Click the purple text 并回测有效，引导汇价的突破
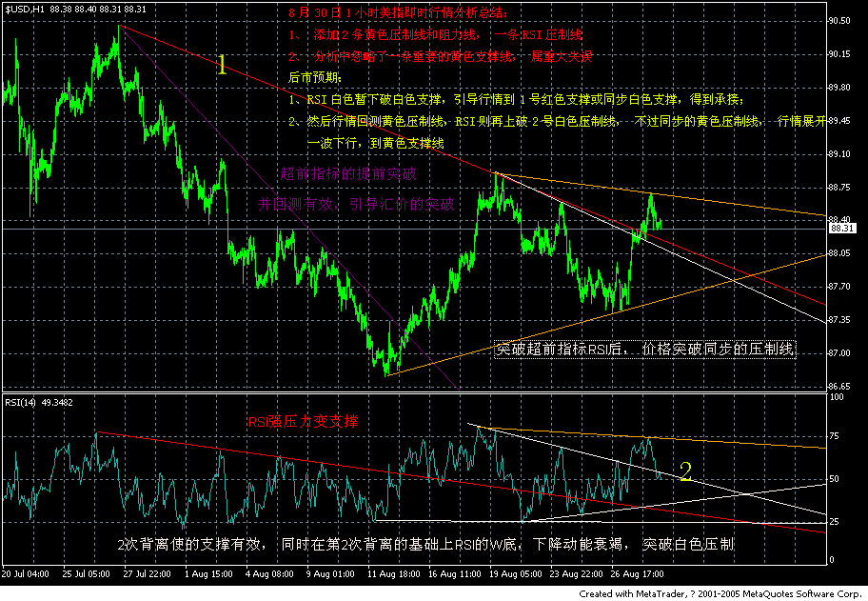The width and height of the screenshot is (868, 601). [x=356, y=205]
